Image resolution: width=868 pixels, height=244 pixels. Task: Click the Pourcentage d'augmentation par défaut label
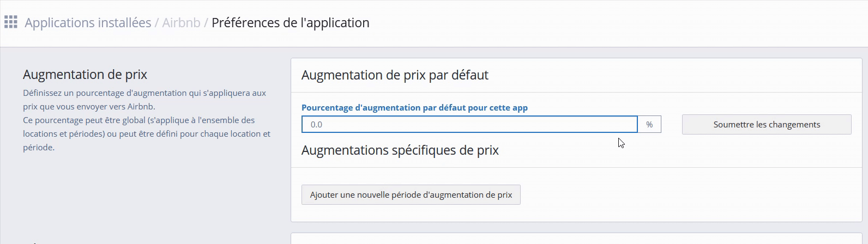414,107
